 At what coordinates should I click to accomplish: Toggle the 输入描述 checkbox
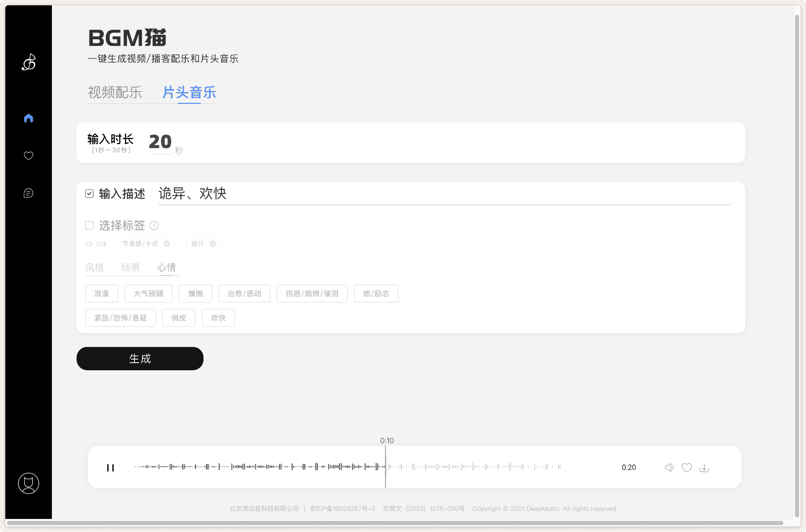point(90,194)
